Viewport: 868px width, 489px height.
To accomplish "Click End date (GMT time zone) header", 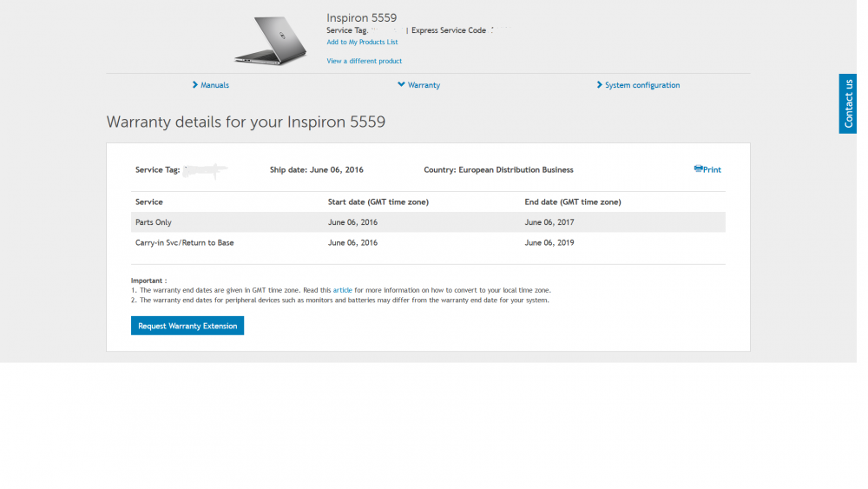I will click(x=572, y=202).
